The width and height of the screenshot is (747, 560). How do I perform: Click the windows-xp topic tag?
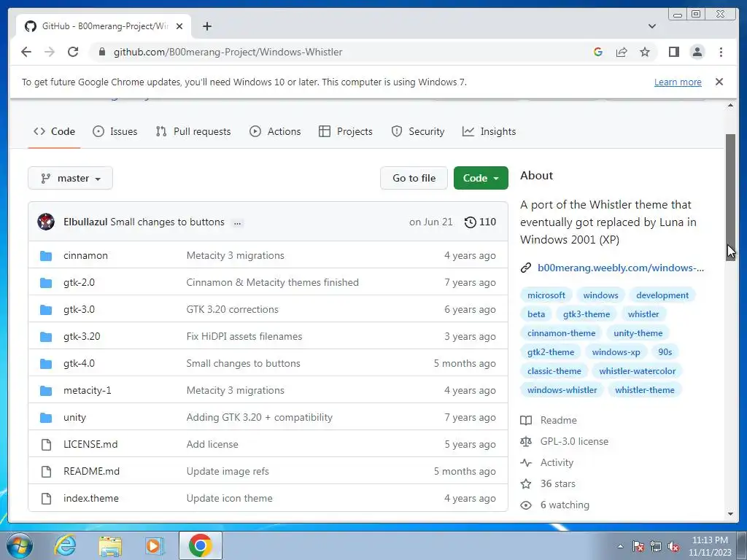click(616, 352)
